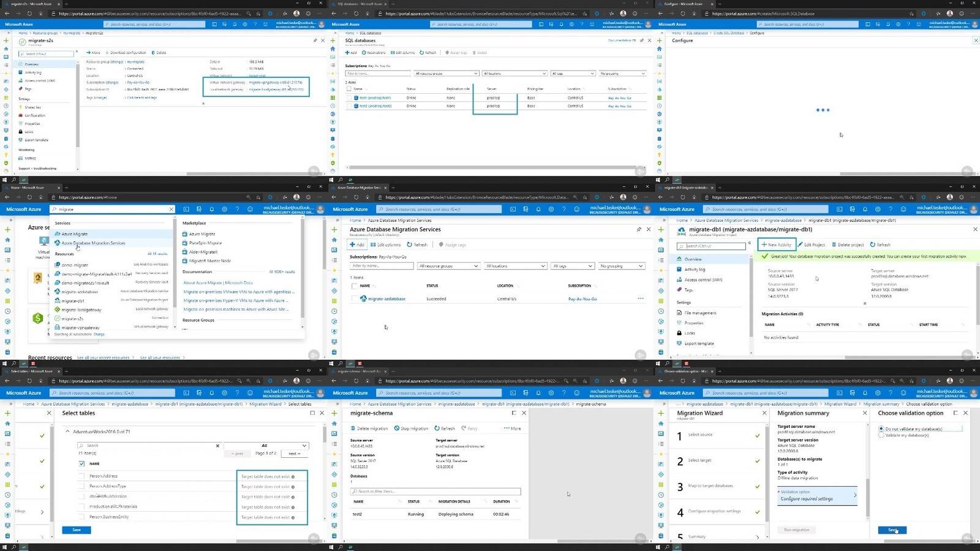Open All resource groups dropdown in Migration Services
Viewport: 980px width, 551px height.
click(448, 266)
